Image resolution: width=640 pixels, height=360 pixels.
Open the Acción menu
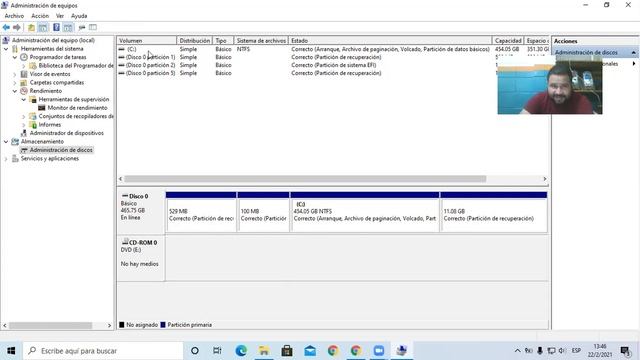pyautogui.click(x=40, y=16)
